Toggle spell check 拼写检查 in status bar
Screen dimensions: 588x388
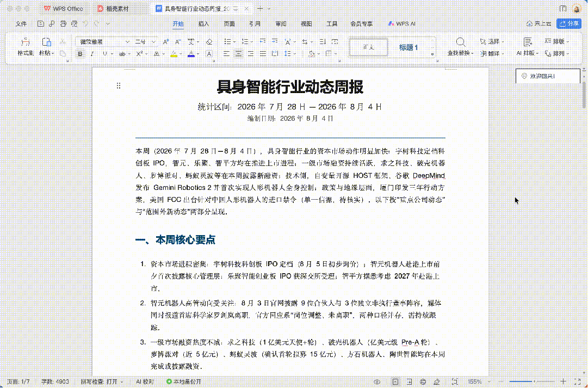tap(102, 381)
